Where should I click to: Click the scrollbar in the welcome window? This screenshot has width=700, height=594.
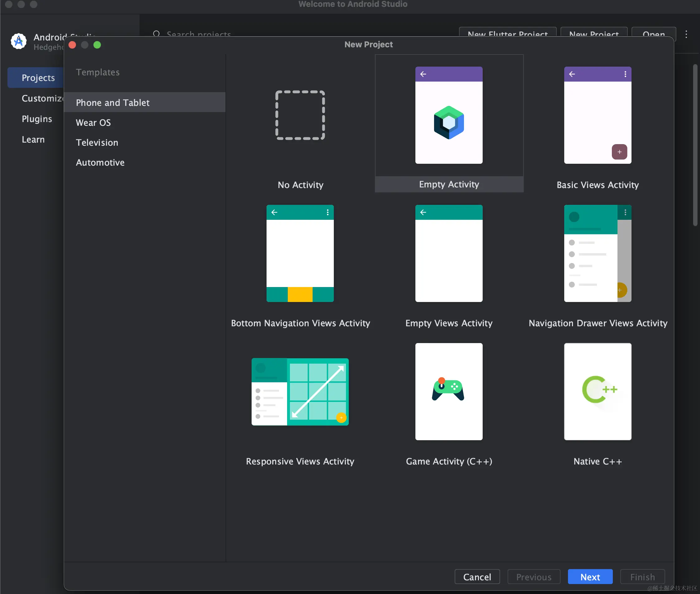tap(695, 145)
